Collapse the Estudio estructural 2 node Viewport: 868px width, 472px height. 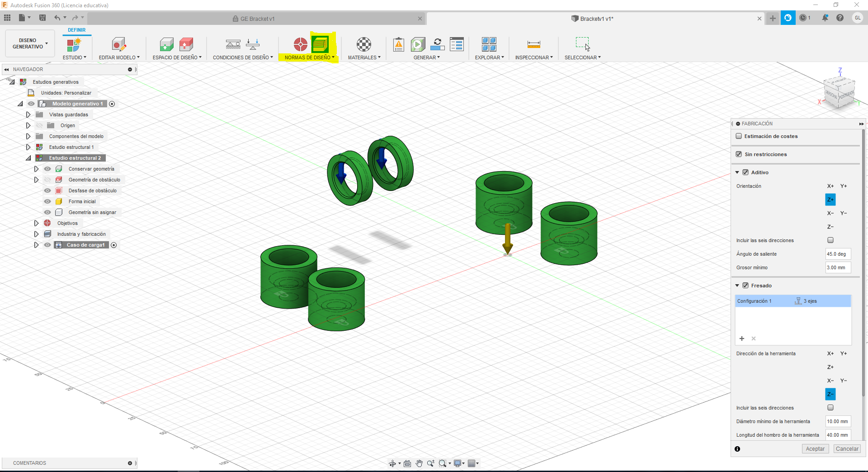tap(28, 158)
